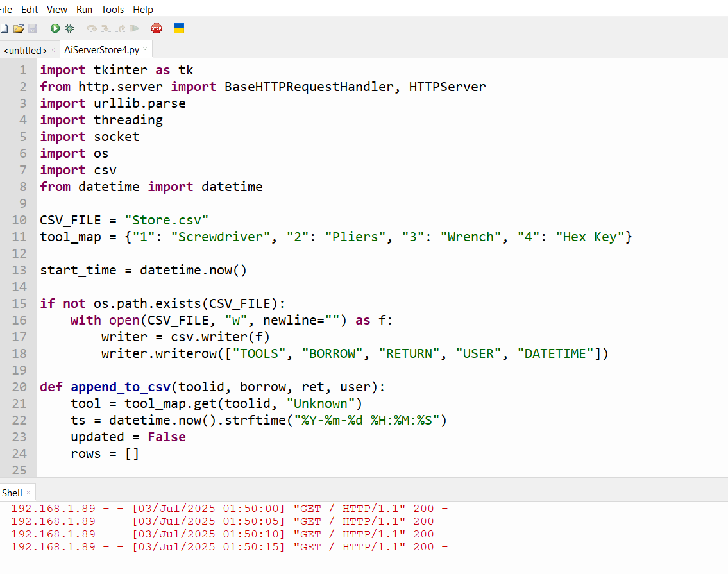Open the Help menu
The height and width of the screenshot is (574, 728).
143,9
